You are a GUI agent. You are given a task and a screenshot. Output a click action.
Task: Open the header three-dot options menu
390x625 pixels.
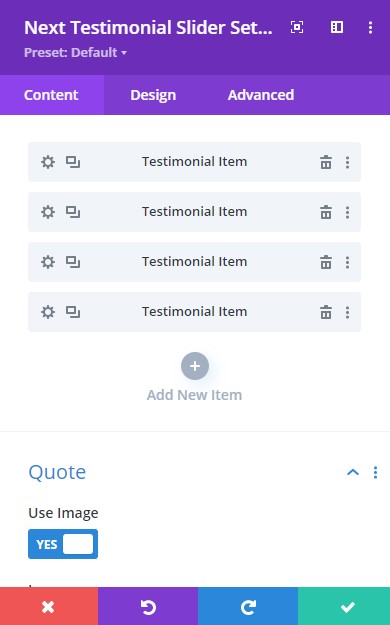[x=370, y=28]
